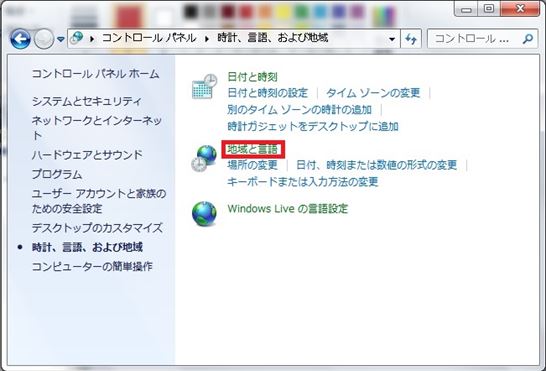Open ユーザー アカウントと家族のための安全設定
546x371 pixels.
click(99, 201)
